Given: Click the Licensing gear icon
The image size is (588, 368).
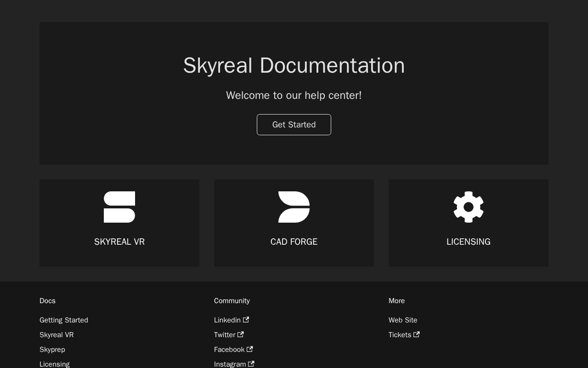Looking at the screenshot, I should point(469,207).
